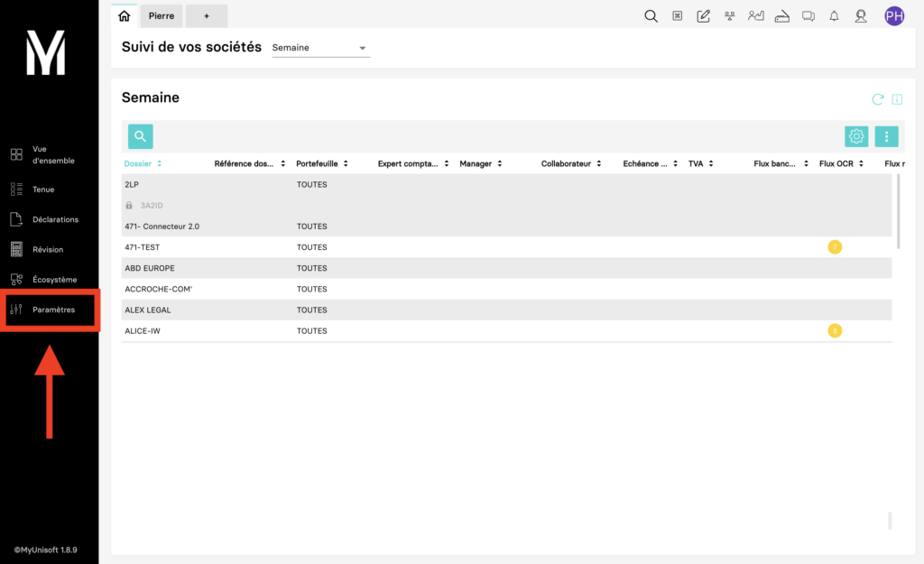Sort by Flux OCR column

coord(841,163)
